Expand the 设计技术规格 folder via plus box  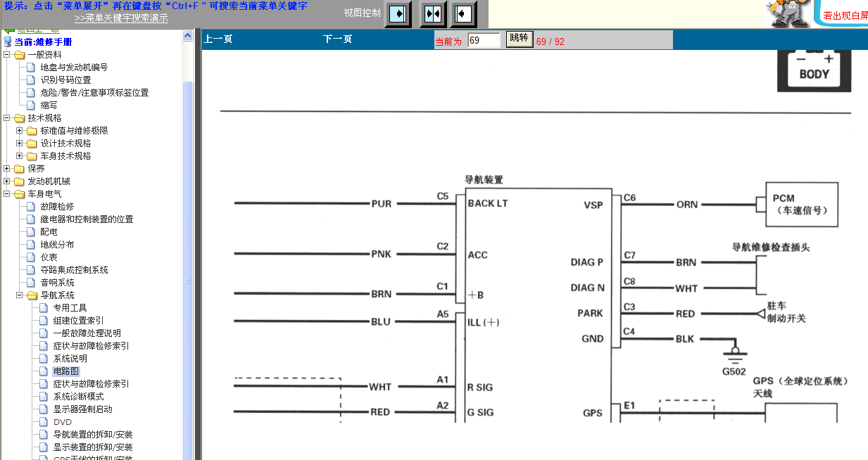(20, 143)
